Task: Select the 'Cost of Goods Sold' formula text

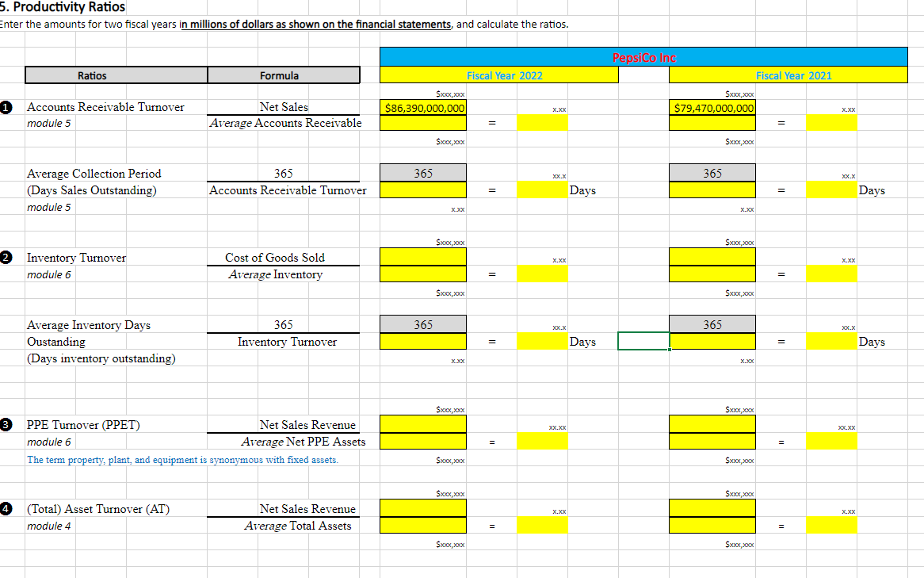Action: click(275, 257)
